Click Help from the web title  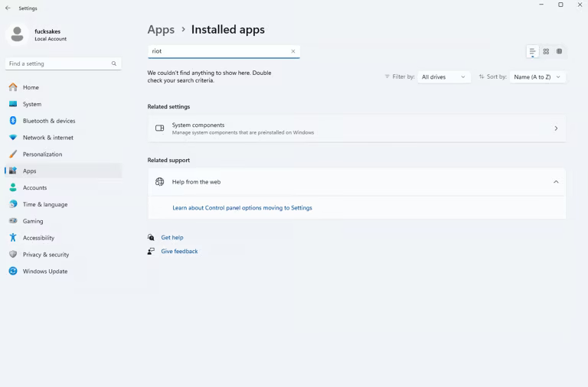(x=196, y=182)
